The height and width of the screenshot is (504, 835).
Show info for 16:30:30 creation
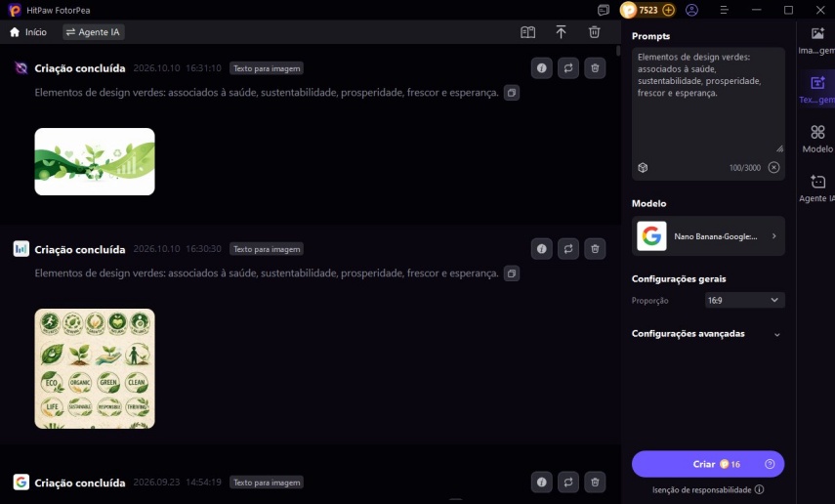click(542, 249)
